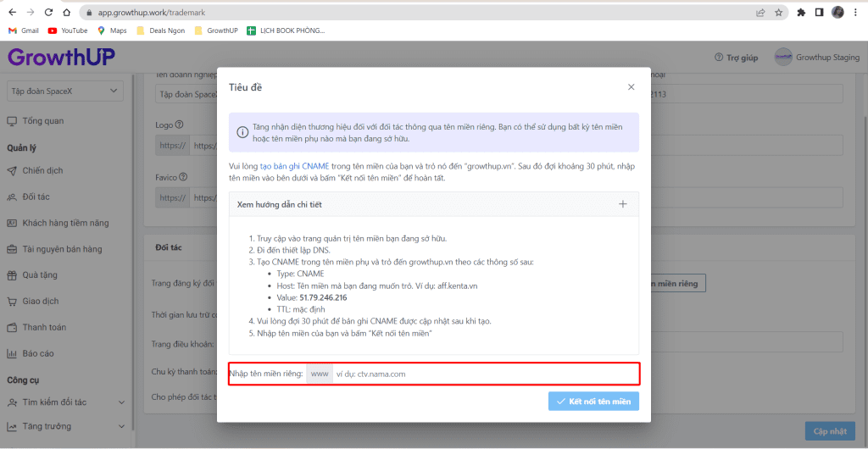Screen dimensions: 868x449
Task: Click the Quà tặng gift icon
Action: coord(12,275)
